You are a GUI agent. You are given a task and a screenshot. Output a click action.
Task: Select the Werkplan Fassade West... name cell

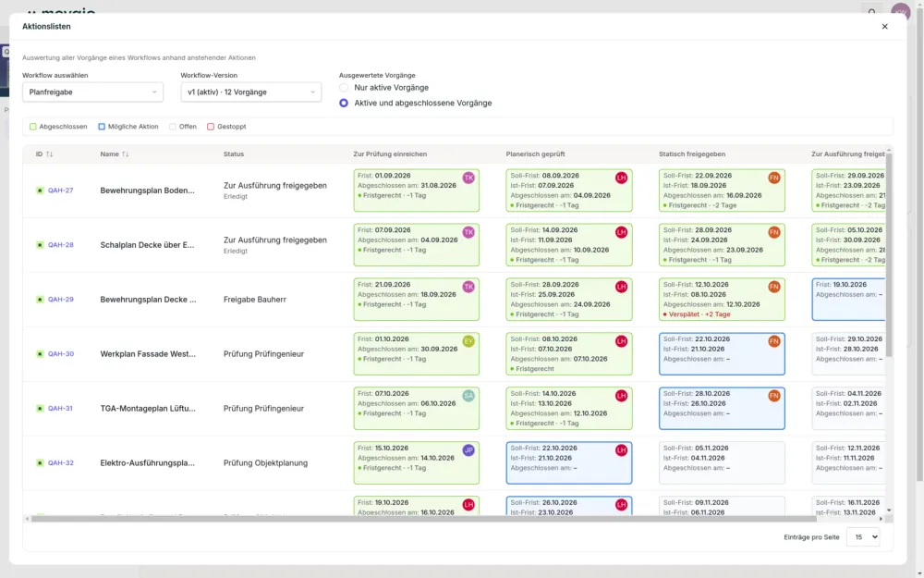[x=148, y=354]
